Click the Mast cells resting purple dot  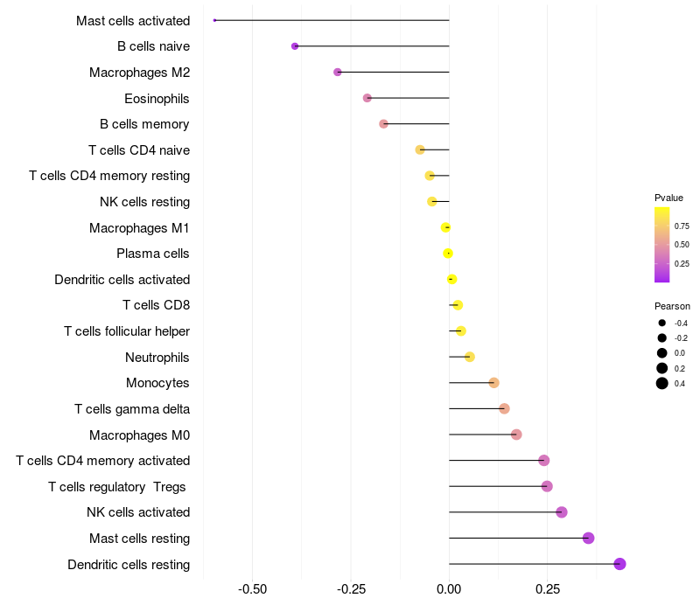588,538
